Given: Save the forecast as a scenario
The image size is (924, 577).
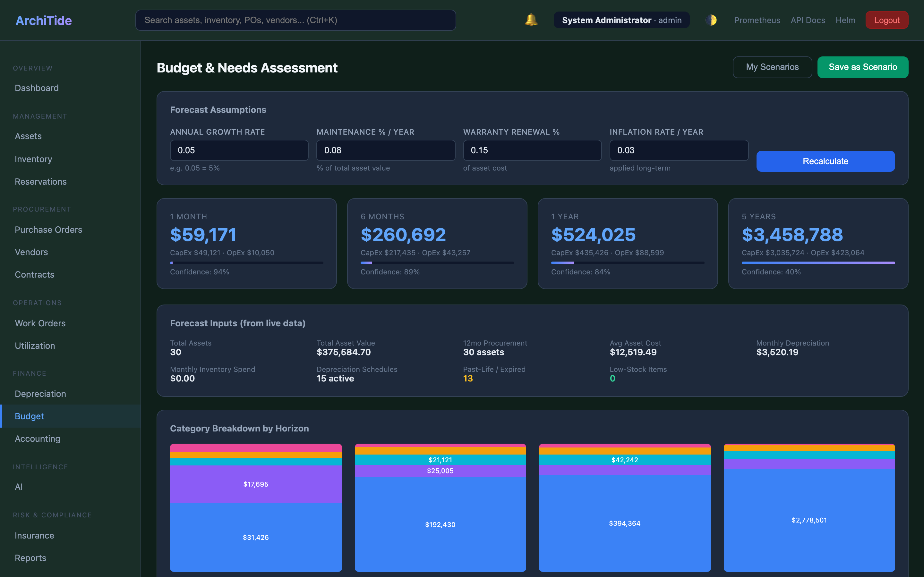Looking at the screenshot, I should 863,67.
